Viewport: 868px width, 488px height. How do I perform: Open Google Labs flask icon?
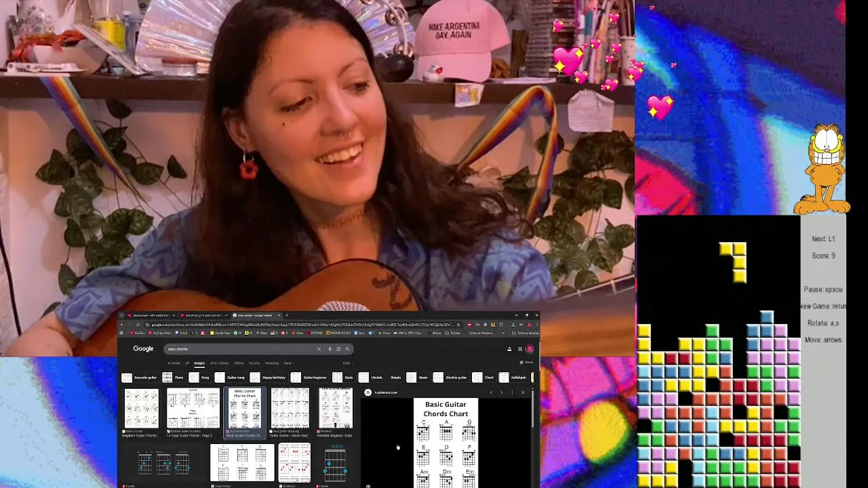(509, 349)
